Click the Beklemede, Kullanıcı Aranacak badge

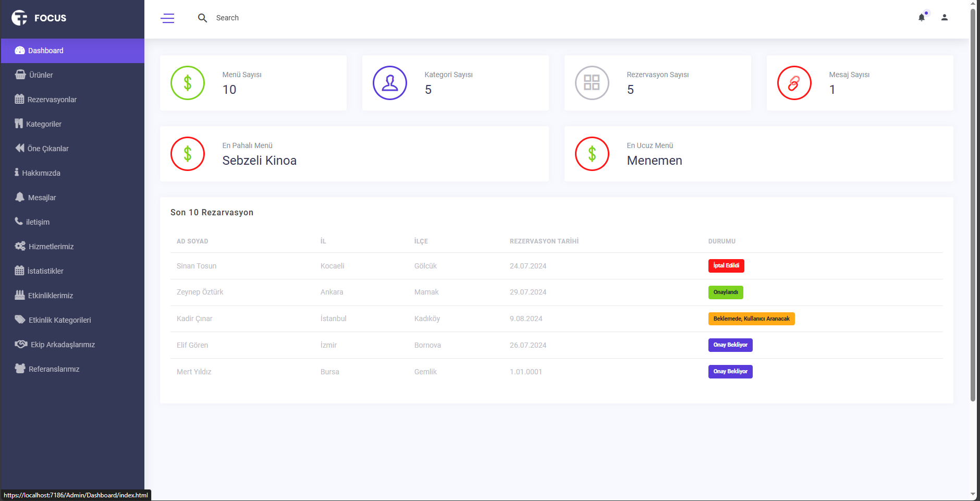751,319
